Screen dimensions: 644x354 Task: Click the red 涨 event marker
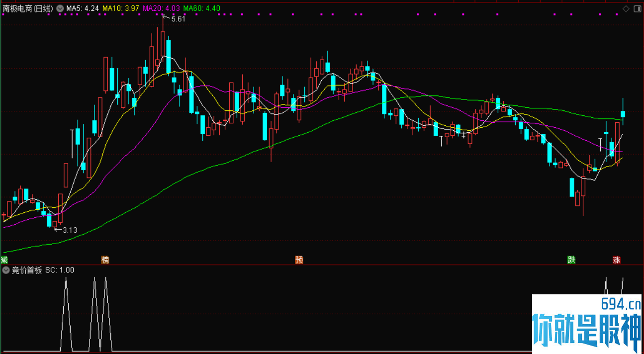pyautogui.click(x=617, y=260)
